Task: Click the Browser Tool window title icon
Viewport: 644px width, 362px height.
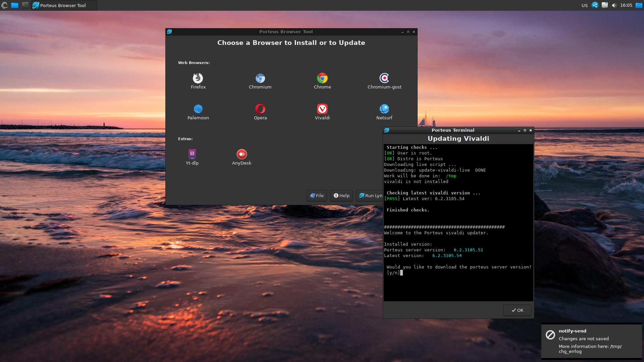Action: tap(169, 32)
